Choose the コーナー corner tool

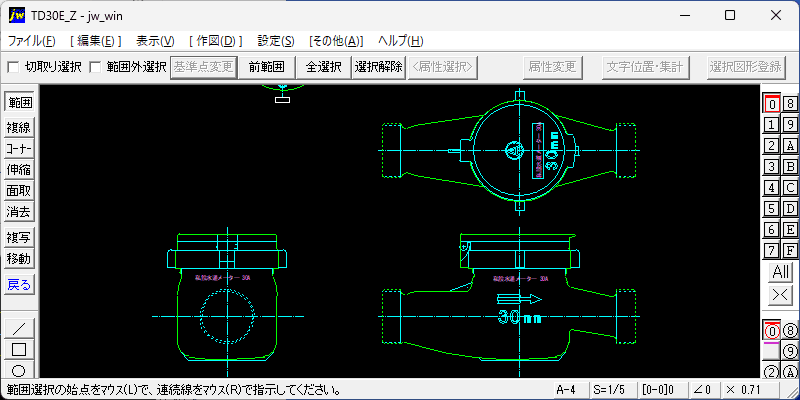[x=19, y=149]
